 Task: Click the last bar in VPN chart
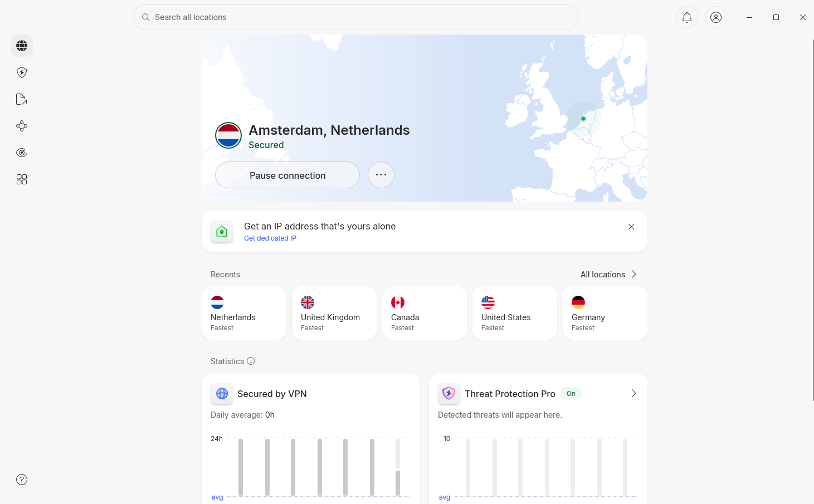[x=398, y=468]
